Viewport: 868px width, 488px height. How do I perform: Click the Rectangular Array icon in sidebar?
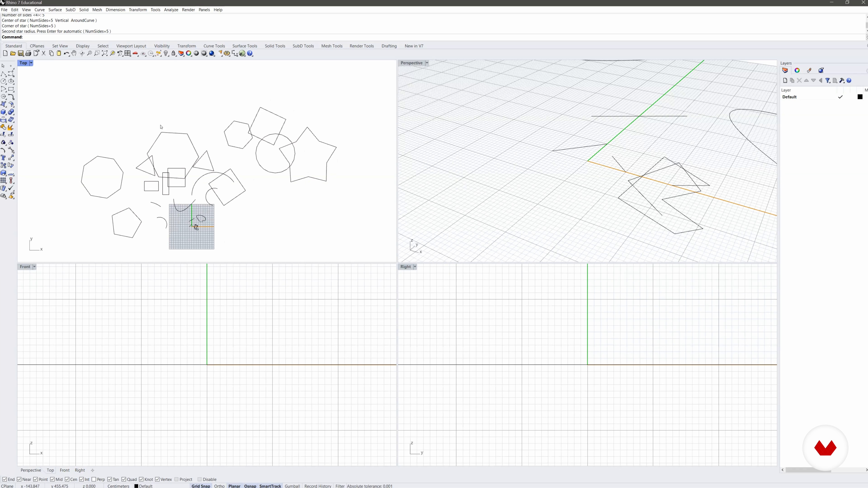pos(3,181)
